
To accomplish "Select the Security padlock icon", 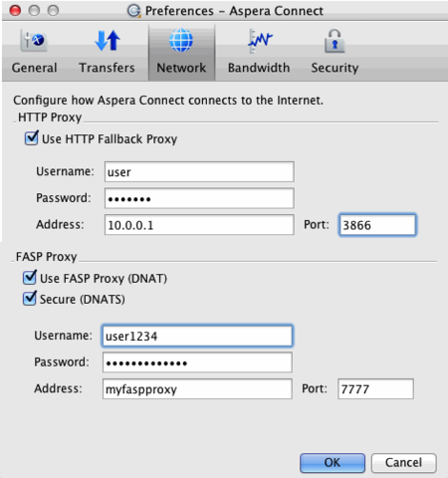I will click(335, 41).
